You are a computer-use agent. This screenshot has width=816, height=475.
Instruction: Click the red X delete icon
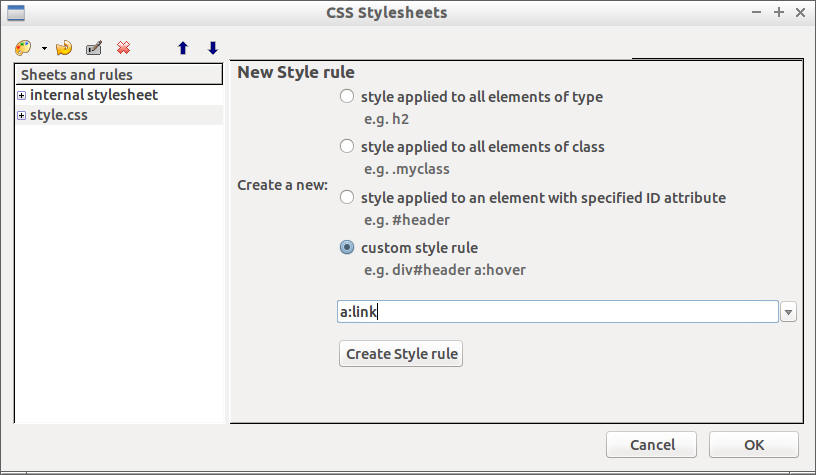[123, 48]
